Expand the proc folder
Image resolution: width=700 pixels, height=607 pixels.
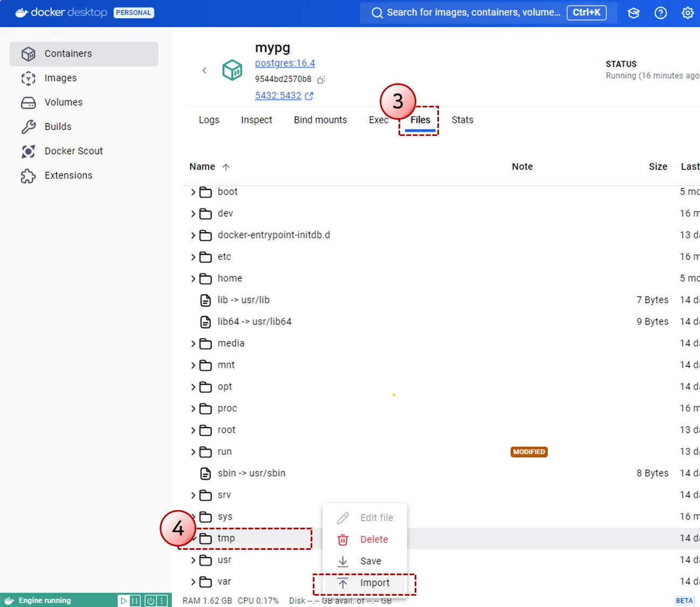tap(193, 408)
